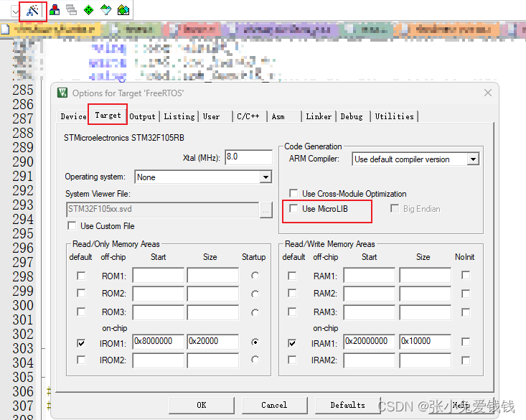Click the RAM2 Size field
526x420 pixels.
pos(426,294)
